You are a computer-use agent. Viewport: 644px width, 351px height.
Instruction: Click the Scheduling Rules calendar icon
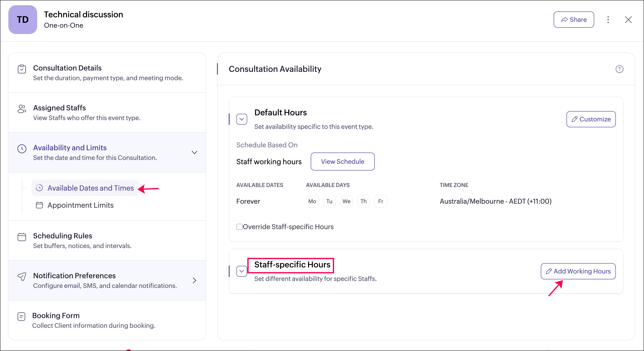22,237
